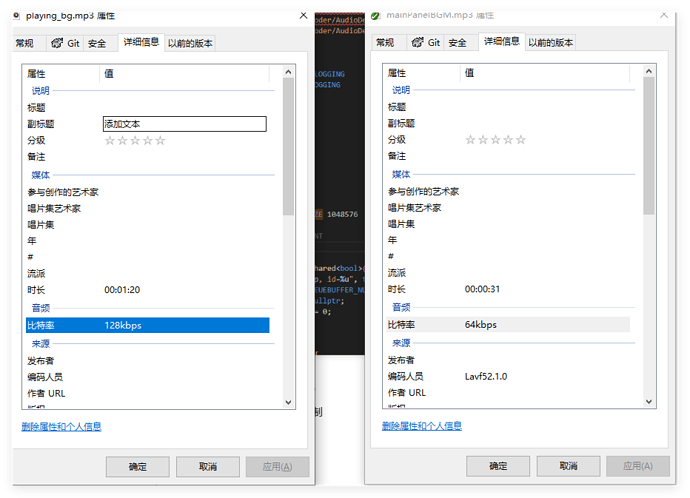Click 确定 button in playing_bg.mp3 window
690x498 pixels.
coord(137,467)
